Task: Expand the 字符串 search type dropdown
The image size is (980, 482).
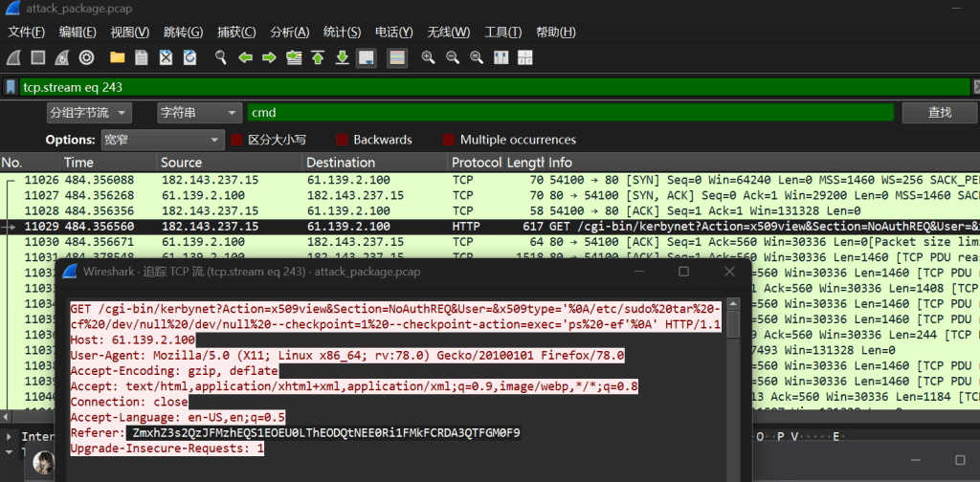Action: (x=199, y=113)
